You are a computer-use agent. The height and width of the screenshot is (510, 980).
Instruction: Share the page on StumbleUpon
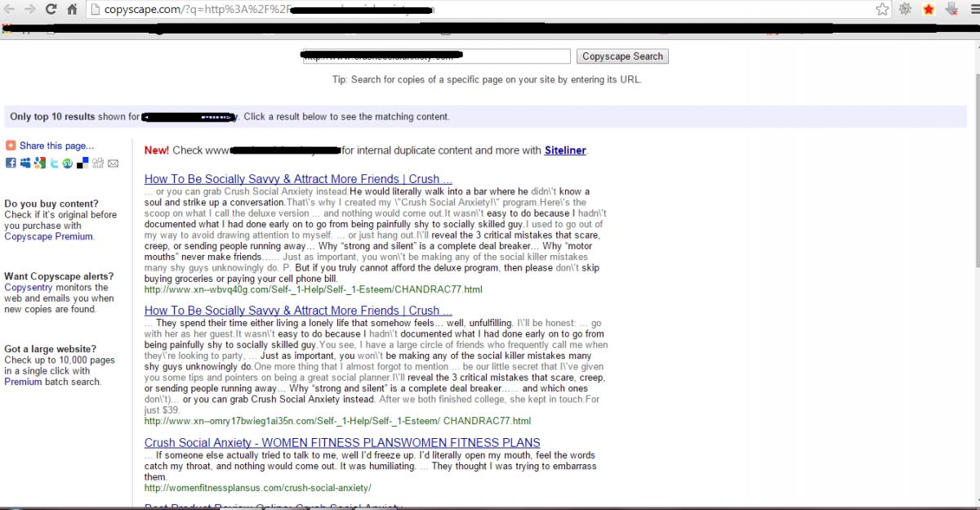(68, 163)
